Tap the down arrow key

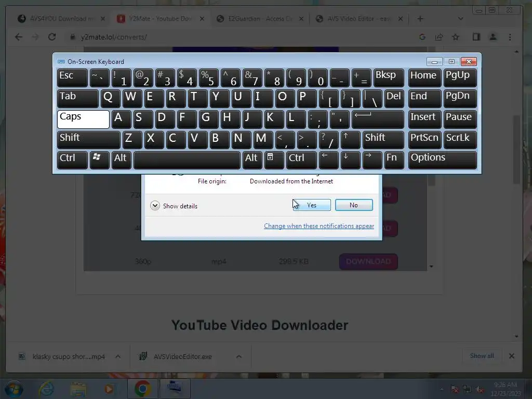(x=351, y=160)
